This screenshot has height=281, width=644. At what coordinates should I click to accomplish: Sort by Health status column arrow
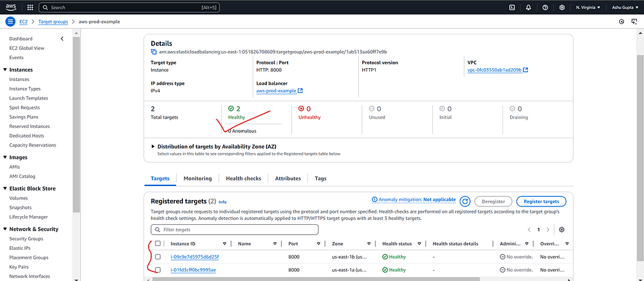419,243
